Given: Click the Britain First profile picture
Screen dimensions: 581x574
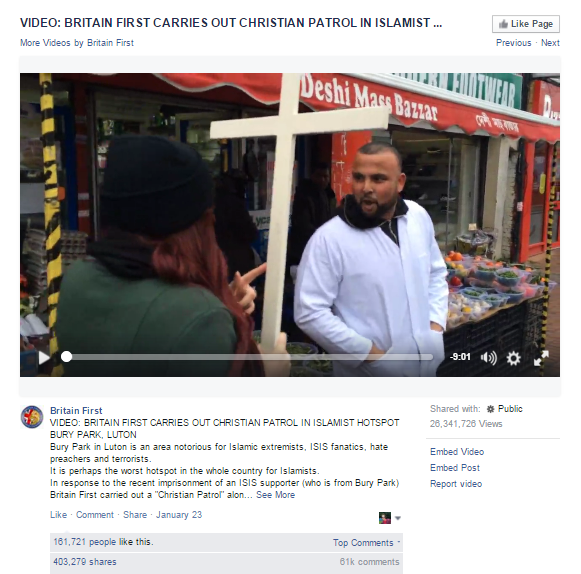Looking at the screenshot, I should tap(32, 417).
